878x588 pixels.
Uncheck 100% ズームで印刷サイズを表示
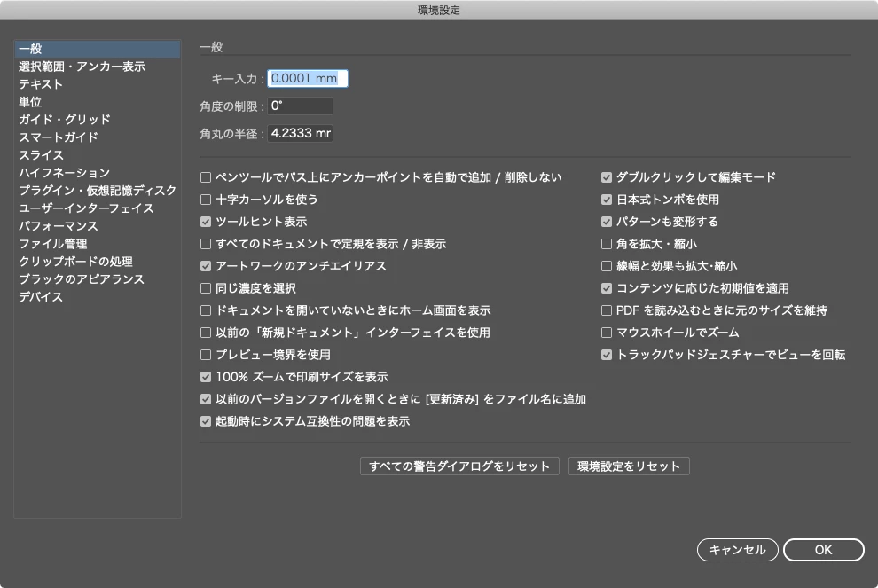[206, 377]
